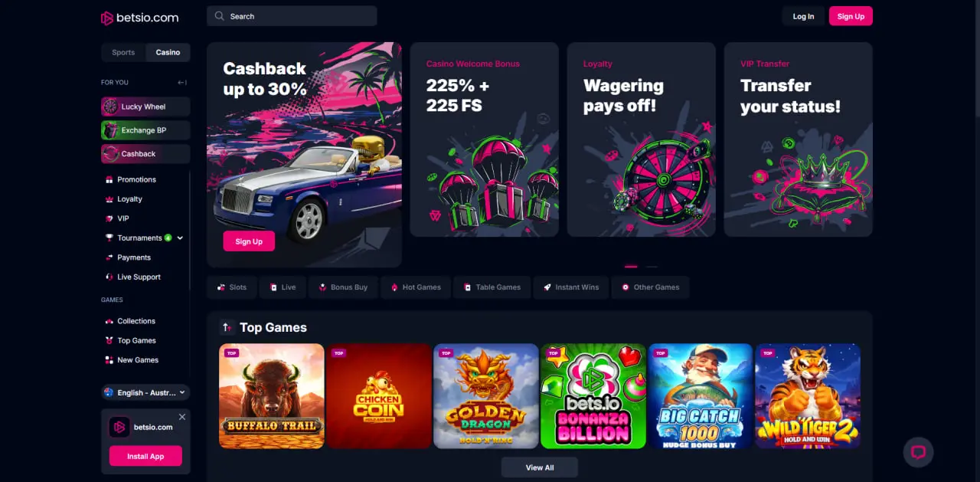Expand Top Games section via View All
980x482 pixels.
tap(540, 467)
